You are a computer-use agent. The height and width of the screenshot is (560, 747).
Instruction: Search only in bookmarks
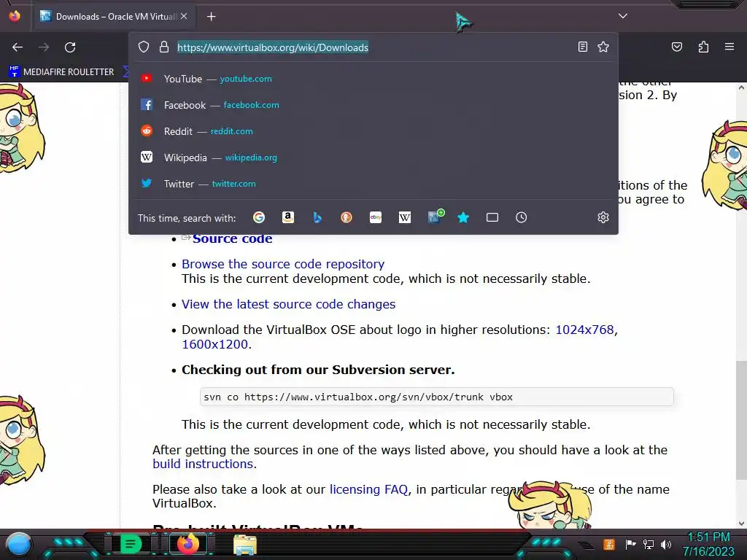pos(463,217)
